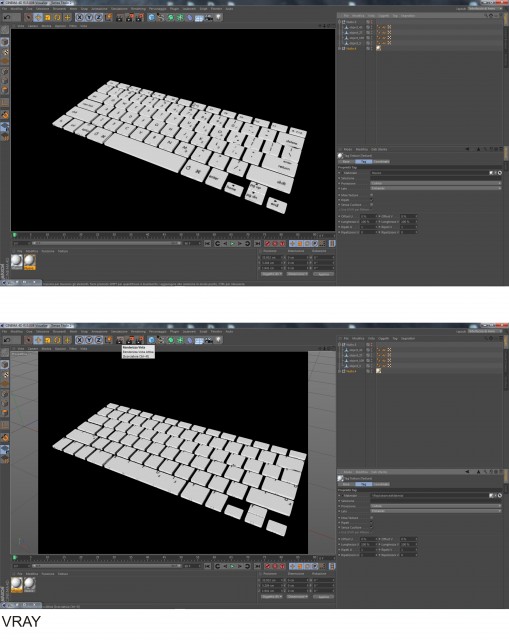Click coordinate system icon in top screenshot

pos(108,17)
